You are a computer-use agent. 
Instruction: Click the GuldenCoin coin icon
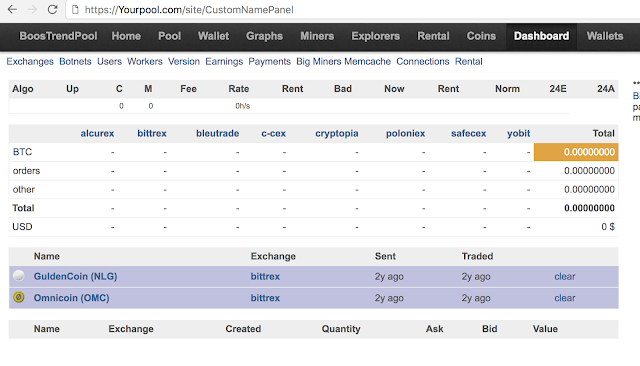coord(18,275)
